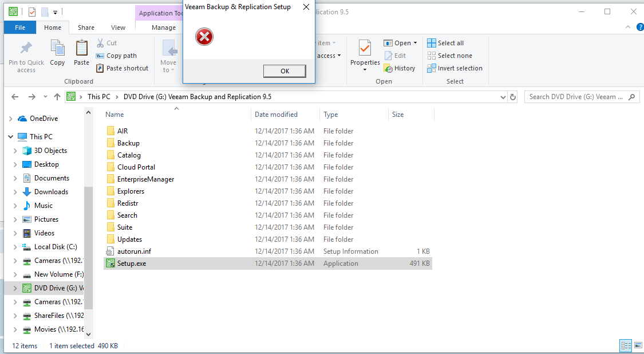This screenshot has height=354, width=644.
Task: Close the Veeam Backup & Replication Setup dialog
Action: pos(306,7)
